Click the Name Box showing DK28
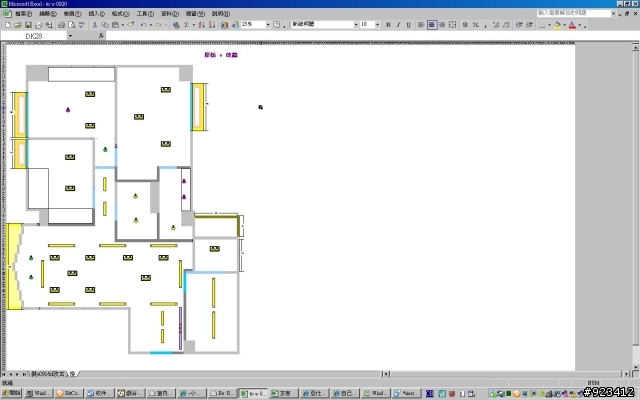This screenshot has height=400, width=640. [x=33, y=36]
